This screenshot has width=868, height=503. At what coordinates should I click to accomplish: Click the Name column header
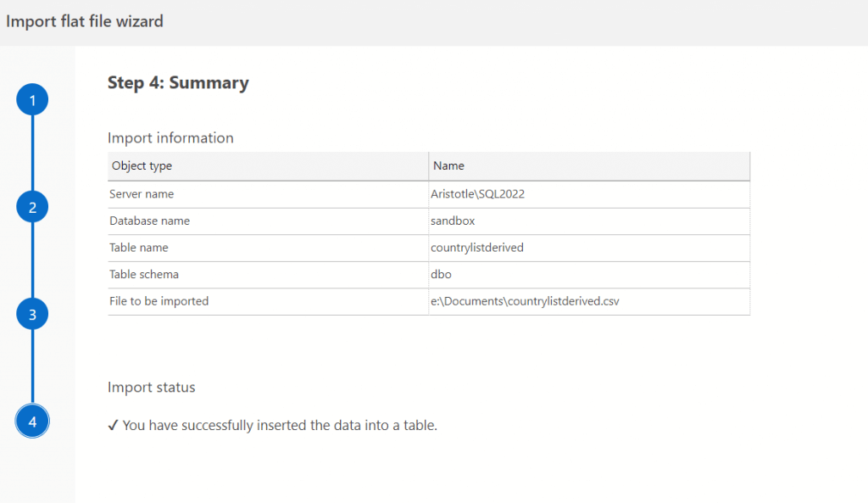[448, 166]
